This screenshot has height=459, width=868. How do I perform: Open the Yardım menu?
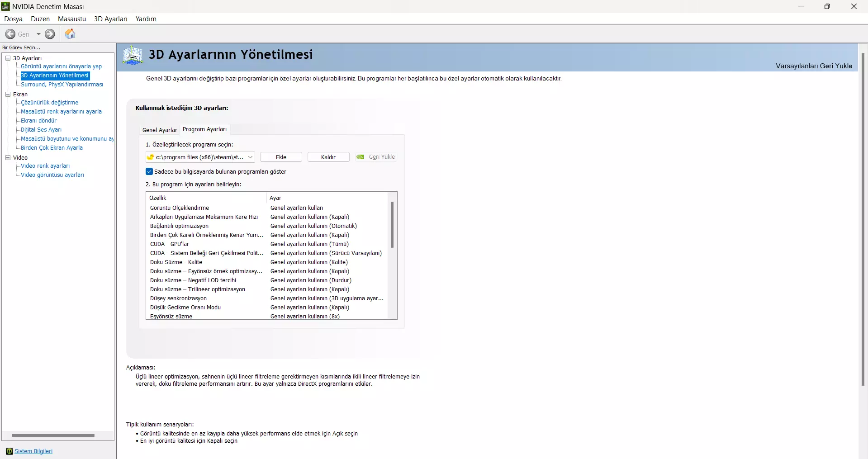click(146, 19)
